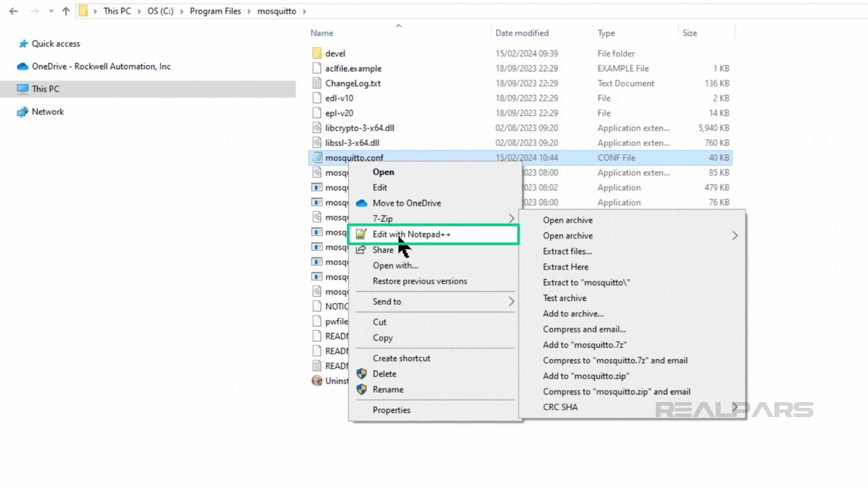868x488 pixels.
Task: Click the Forward navigation arrow
Action: coord(35,11)
